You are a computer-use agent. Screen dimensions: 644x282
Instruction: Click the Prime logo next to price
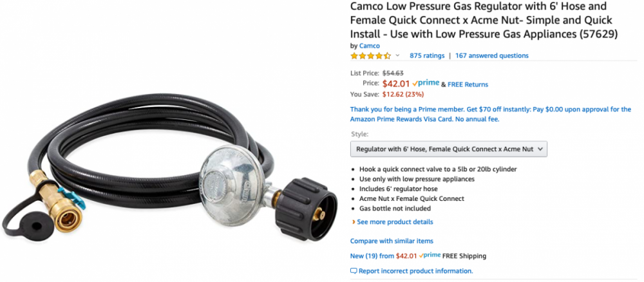(x=426, y=83)
